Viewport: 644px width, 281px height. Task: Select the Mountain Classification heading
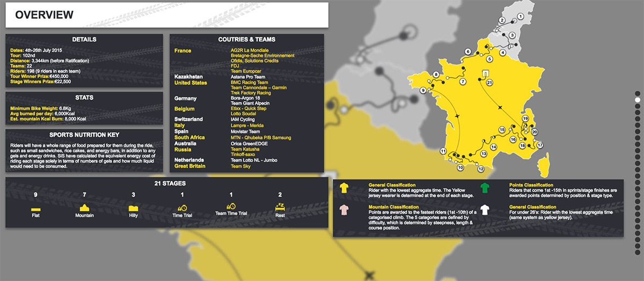393,206
